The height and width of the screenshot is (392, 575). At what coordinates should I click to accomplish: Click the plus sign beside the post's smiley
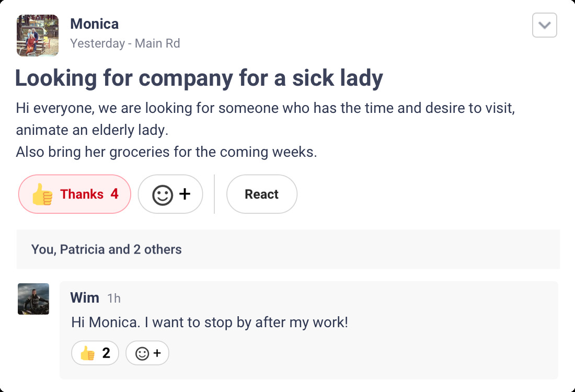(x=185, y=194)
